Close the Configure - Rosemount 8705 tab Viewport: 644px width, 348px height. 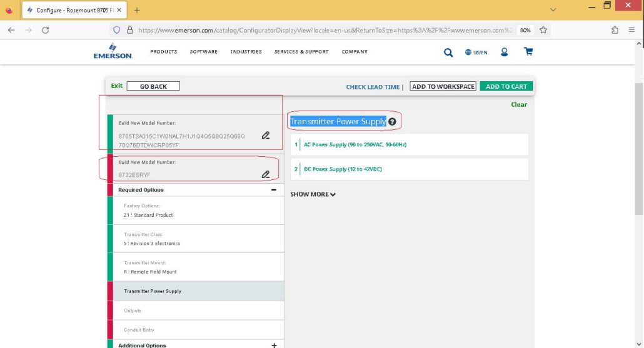[119, 10]
